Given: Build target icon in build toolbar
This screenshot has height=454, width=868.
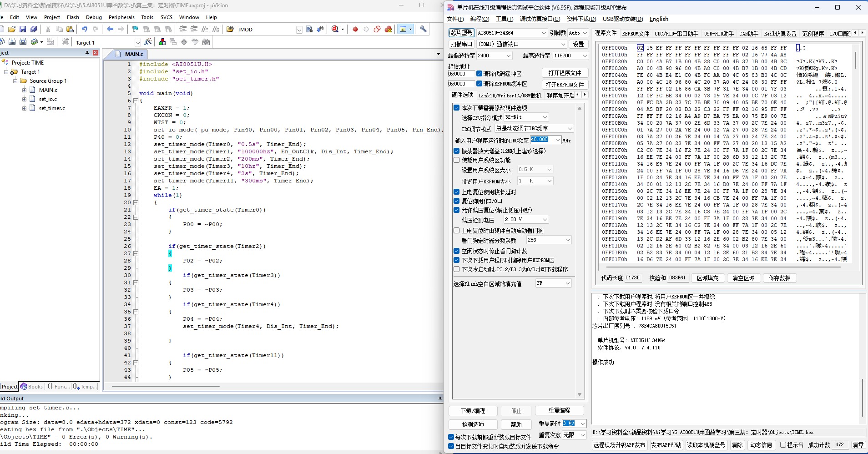Looking at the screenshot, I should [x=12, y=42].
